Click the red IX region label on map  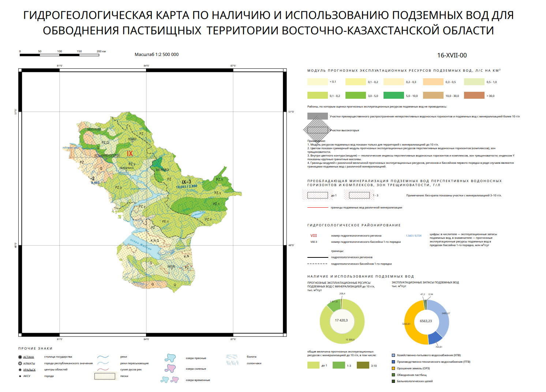(130, 154)
